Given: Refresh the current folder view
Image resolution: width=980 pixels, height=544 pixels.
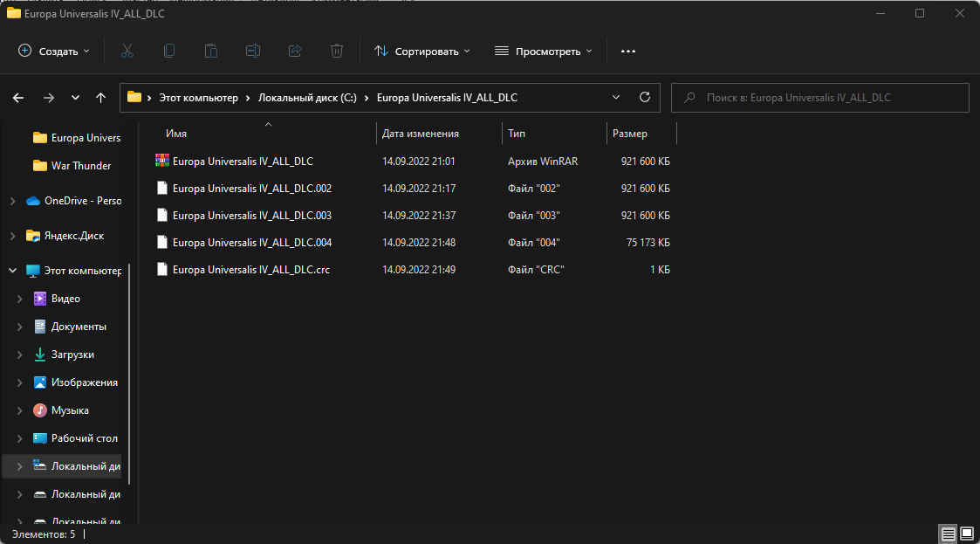Looking at the screenshot, I should [x=645, y=97].
